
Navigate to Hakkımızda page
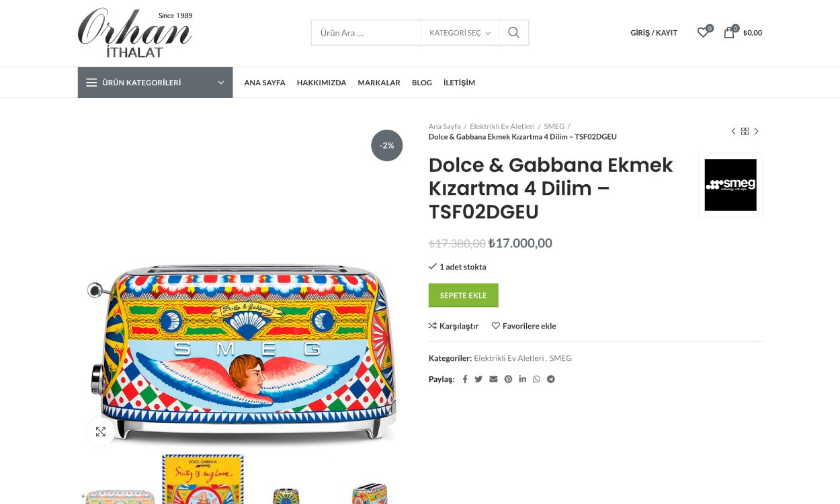click(x=321, y=83)
